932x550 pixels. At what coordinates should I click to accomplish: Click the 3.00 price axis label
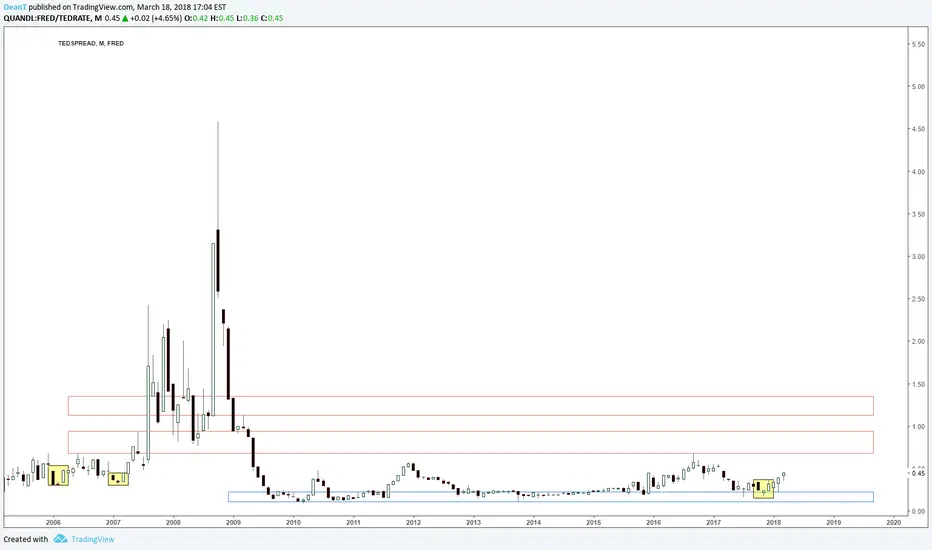918,257
